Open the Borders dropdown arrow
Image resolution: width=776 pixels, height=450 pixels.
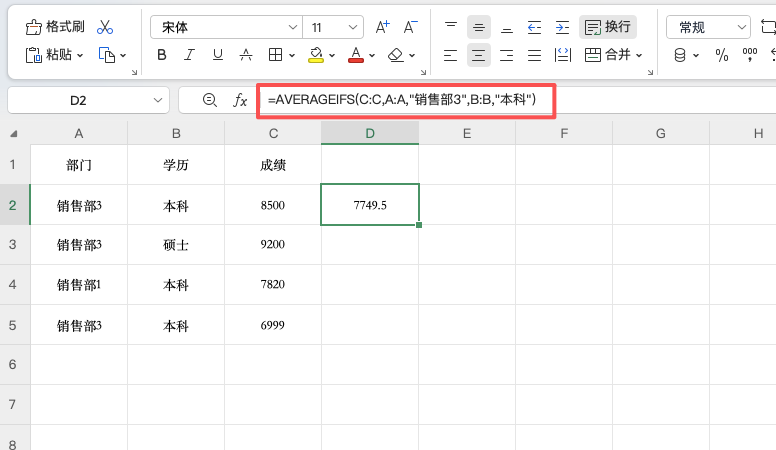[292, 55]
